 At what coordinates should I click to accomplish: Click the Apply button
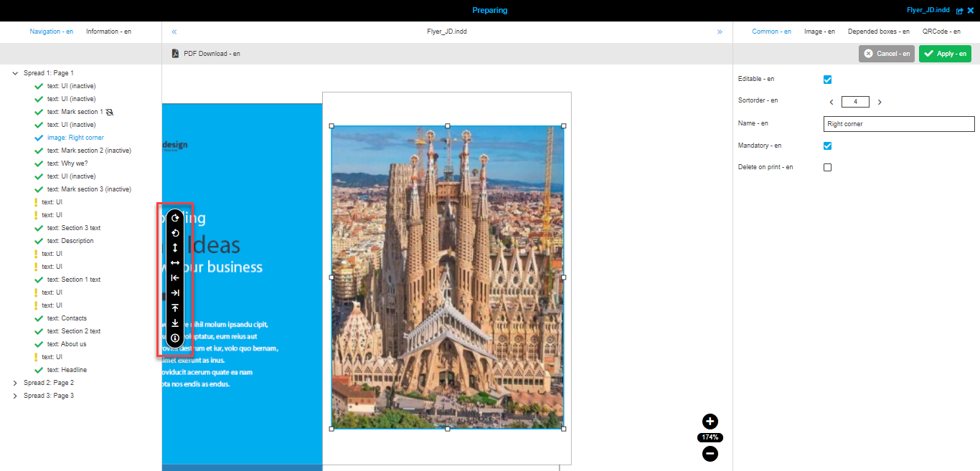[945, 54]
